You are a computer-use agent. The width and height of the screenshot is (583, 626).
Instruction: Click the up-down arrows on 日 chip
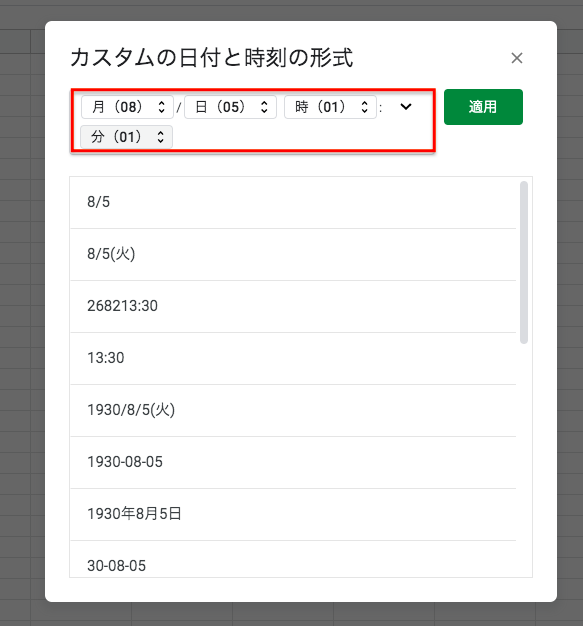(264, 107)
